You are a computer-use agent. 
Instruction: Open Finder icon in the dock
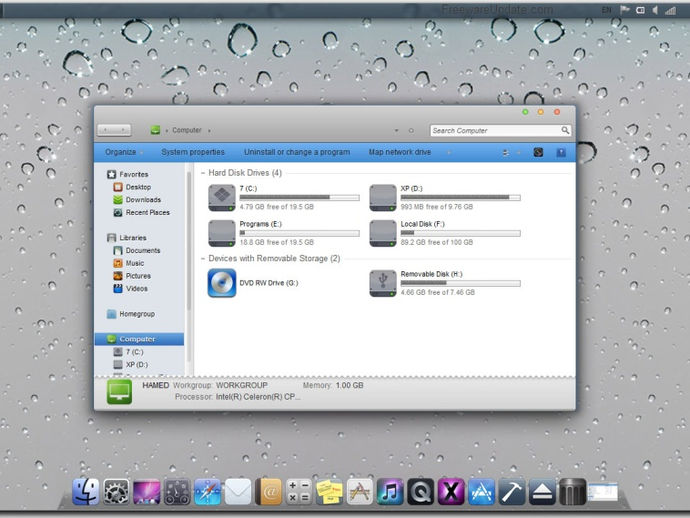point(85,491)
